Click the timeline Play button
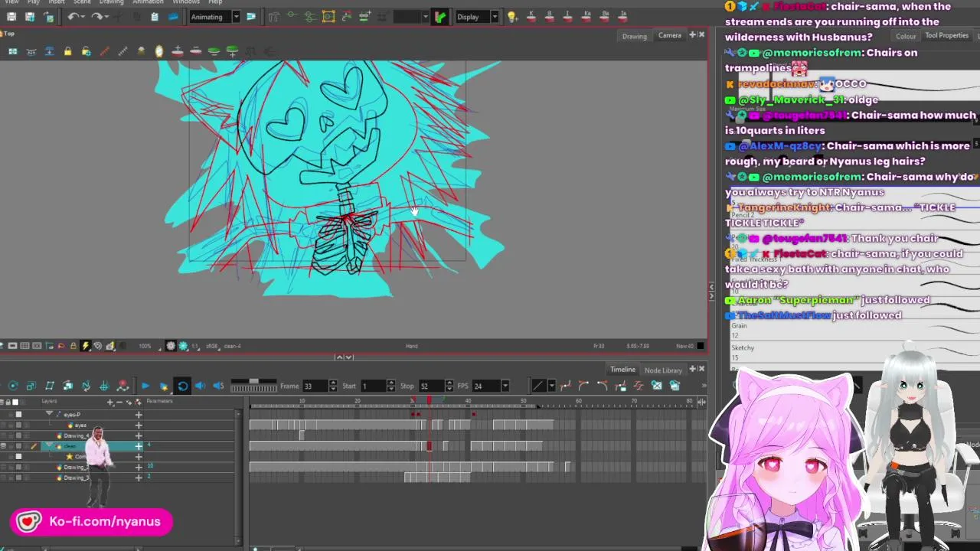The height and width of the screenshot is (551, 980). (x=145, y=386)
